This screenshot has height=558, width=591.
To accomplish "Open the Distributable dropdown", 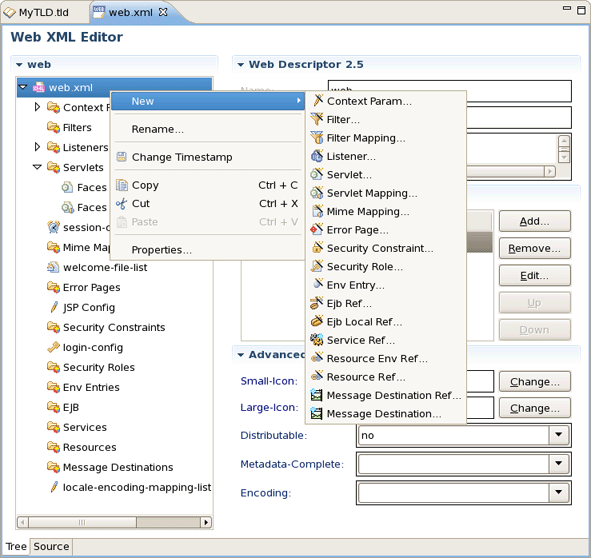I will coord(559,435).
